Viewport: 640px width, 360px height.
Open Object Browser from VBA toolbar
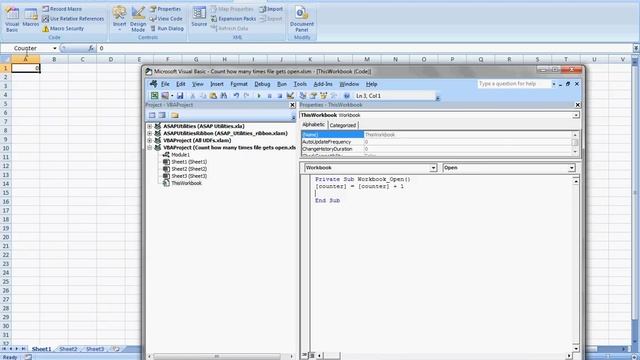tap(324, 96)
